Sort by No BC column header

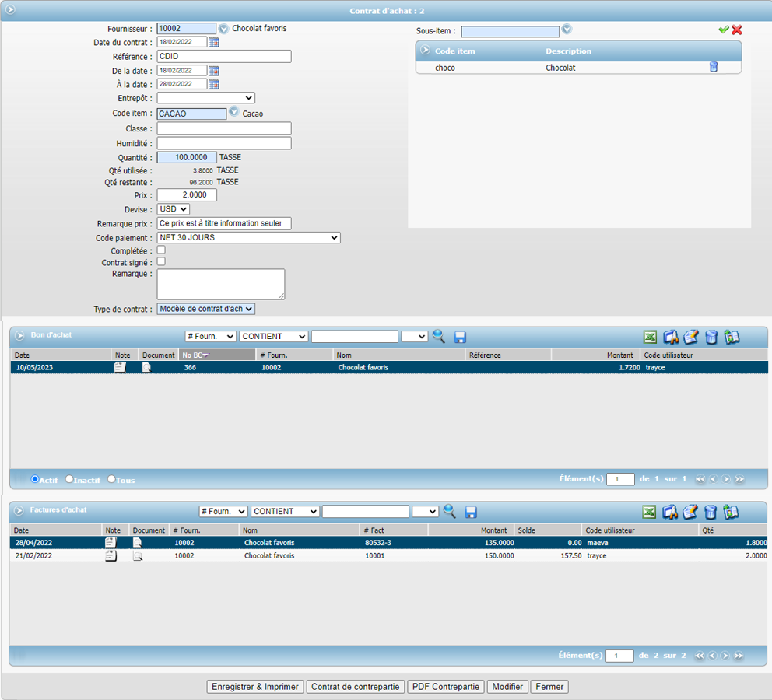pyautogui.click(x=216, y=355)
